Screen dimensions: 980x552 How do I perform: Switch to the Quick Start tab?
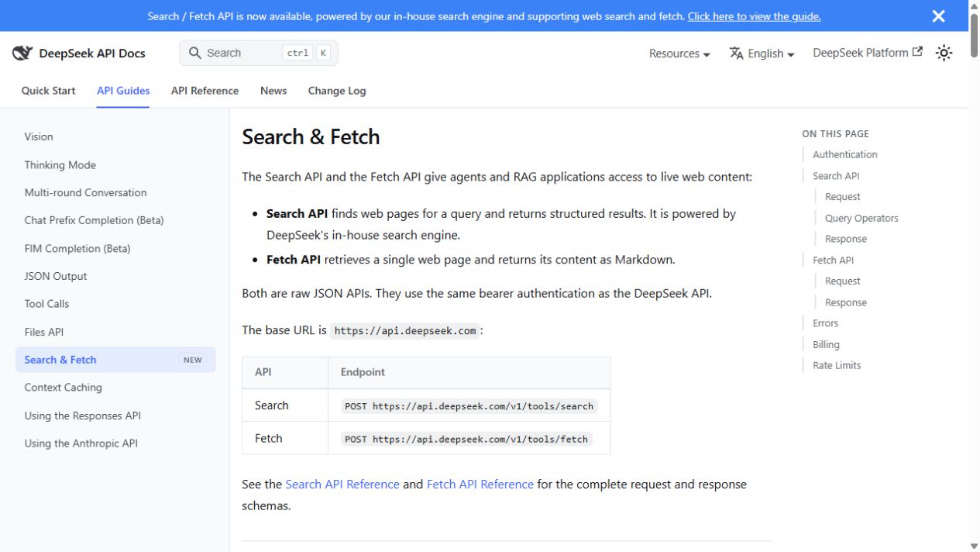coord(48,91)
